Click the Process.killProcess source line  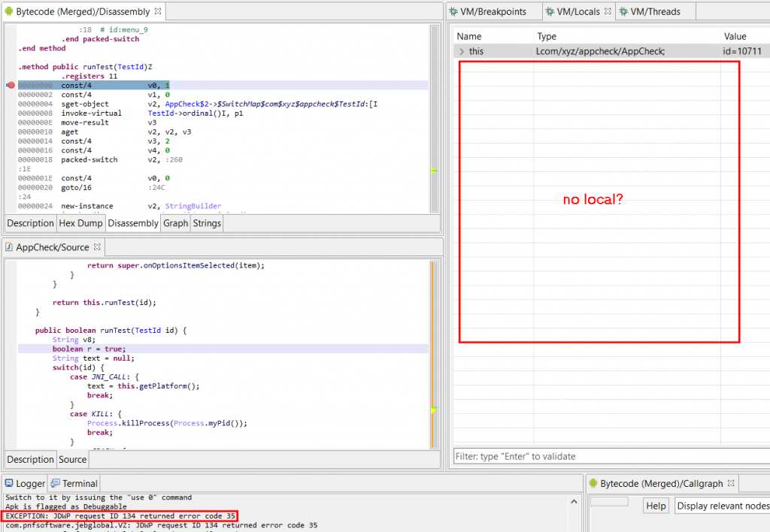pos(167,423)
